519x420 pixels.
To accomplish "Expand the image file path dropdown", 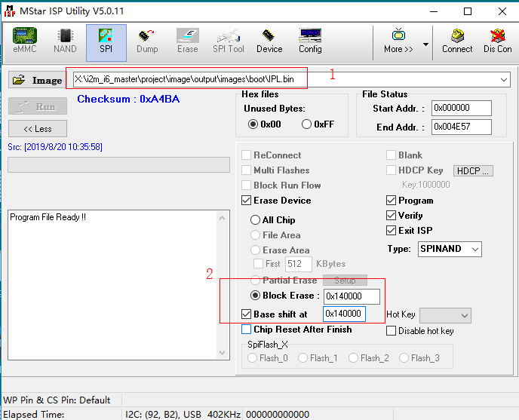I will (x=503, y=80).
